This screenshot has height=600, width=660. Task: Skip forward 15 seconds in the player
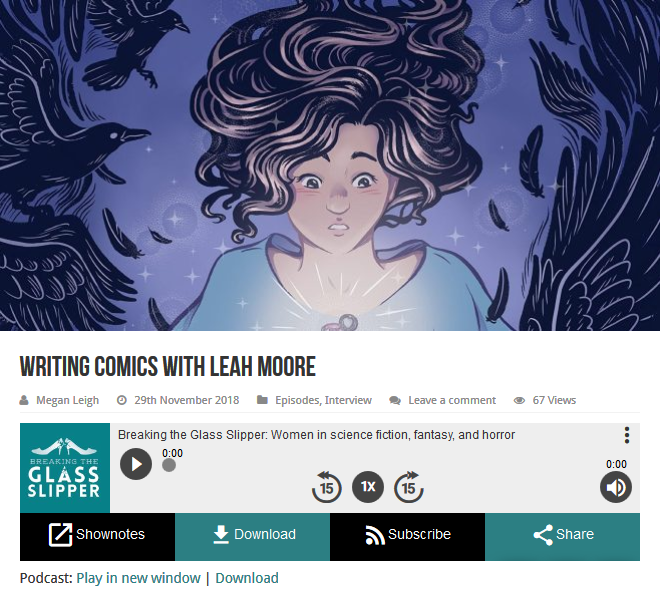coord(409,487)
